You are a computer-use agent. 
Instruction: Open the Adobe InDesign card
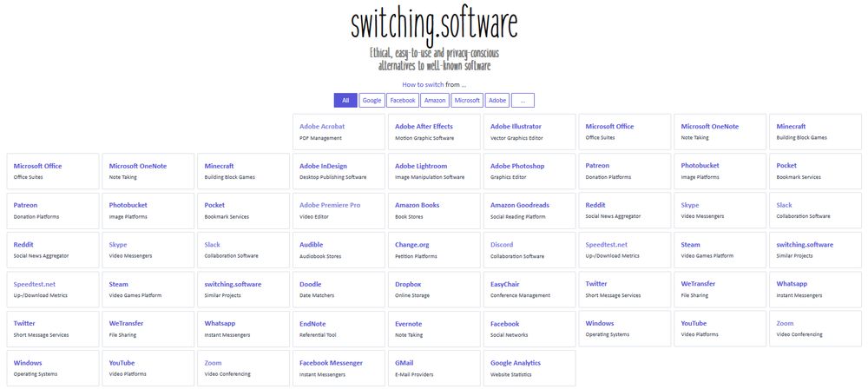click(x=339, y=171)
